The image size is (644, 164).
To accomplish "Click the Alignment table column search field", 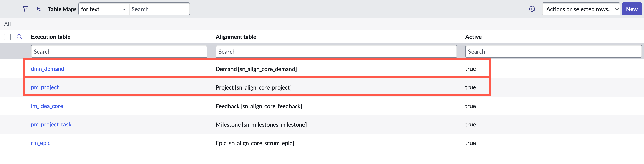I will [x=336, y=51].
